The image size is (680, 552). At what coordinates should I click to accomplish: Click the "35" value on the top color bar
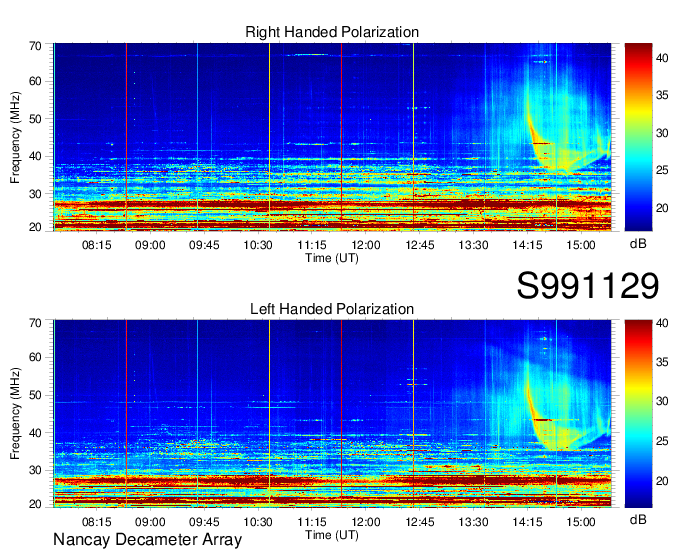[662, 95]
